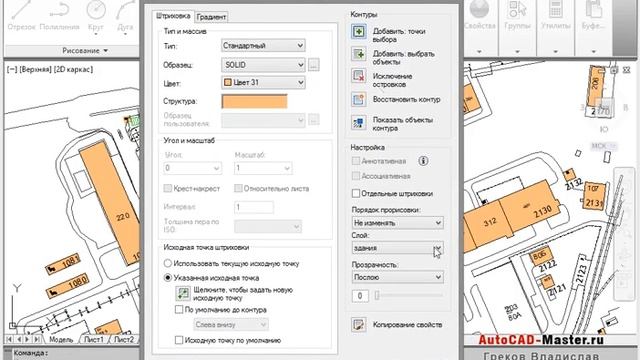The width and height of the screenshot is (640, 360).
Task: Click the set new origin point icon
Action: 183,293
